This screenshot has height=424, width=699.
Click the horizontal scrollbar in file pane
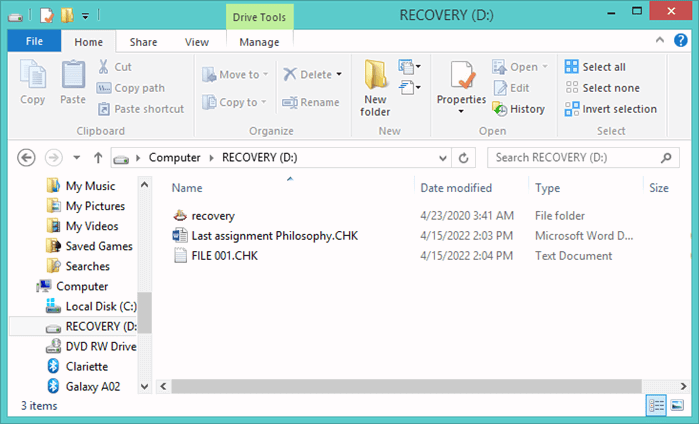(406, 386)
